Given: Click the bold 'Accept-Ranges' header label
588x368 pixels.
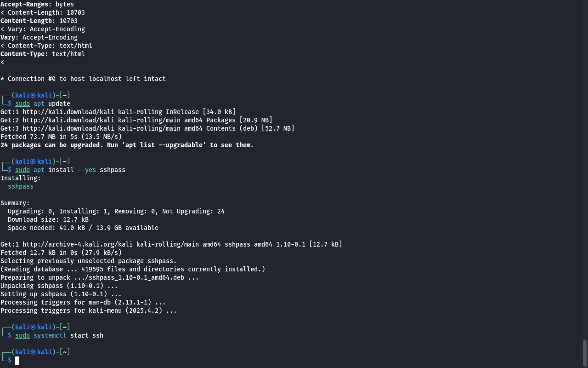Looking at the screenshot, I should pyautogui.click(x=26, y=4).
